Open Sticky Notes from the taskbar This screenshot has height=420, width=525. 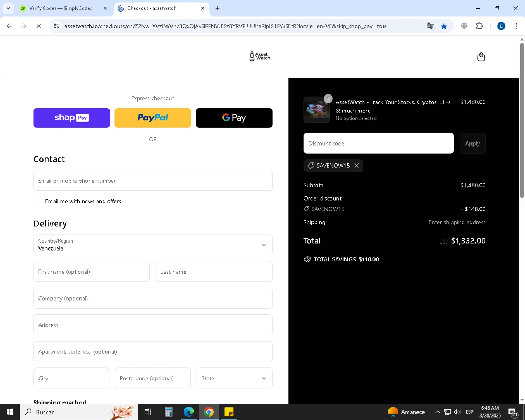[229, 412]
